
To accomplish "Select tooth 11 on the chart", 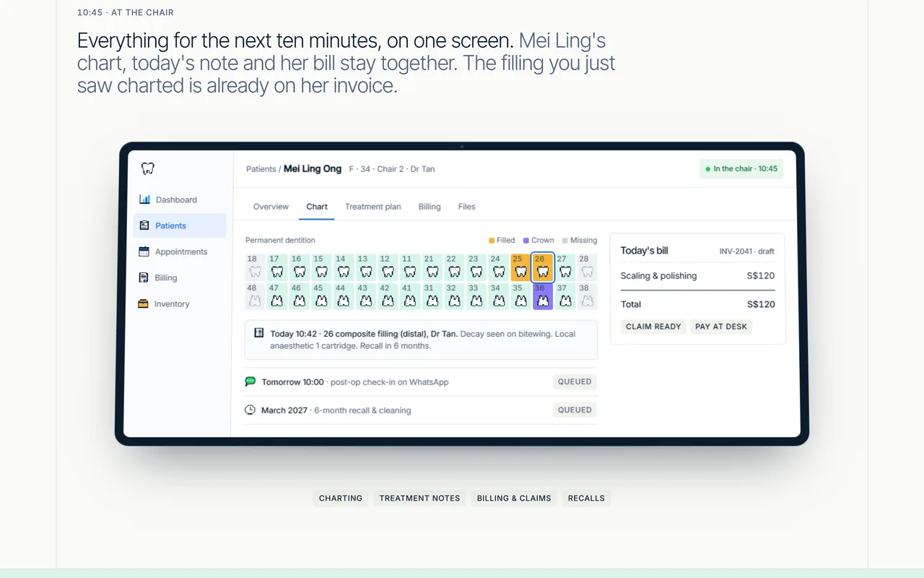I will point(410,267).
